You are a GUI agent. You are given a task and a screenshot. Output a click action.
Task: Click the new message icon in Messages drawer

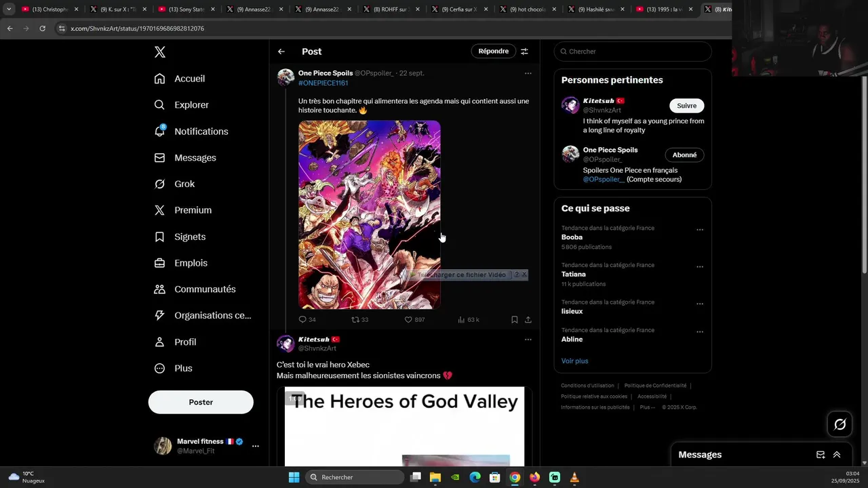pos(821,455)
